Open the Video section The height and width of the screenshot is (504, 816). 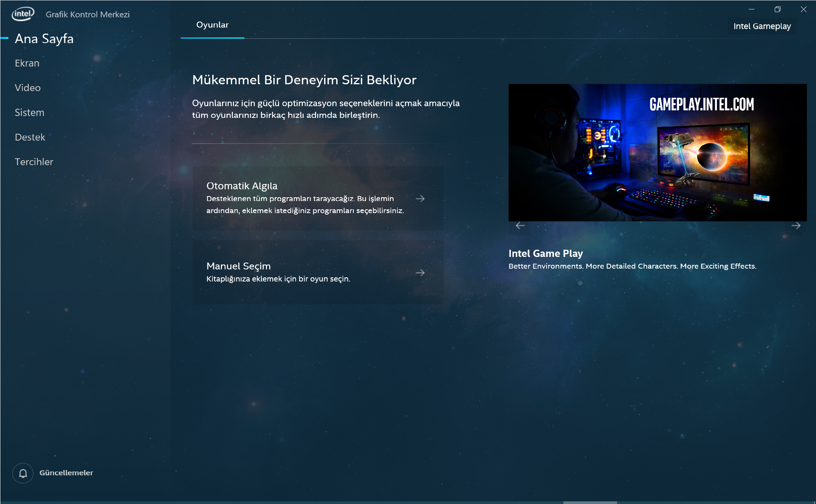click(x=28, y=88)
